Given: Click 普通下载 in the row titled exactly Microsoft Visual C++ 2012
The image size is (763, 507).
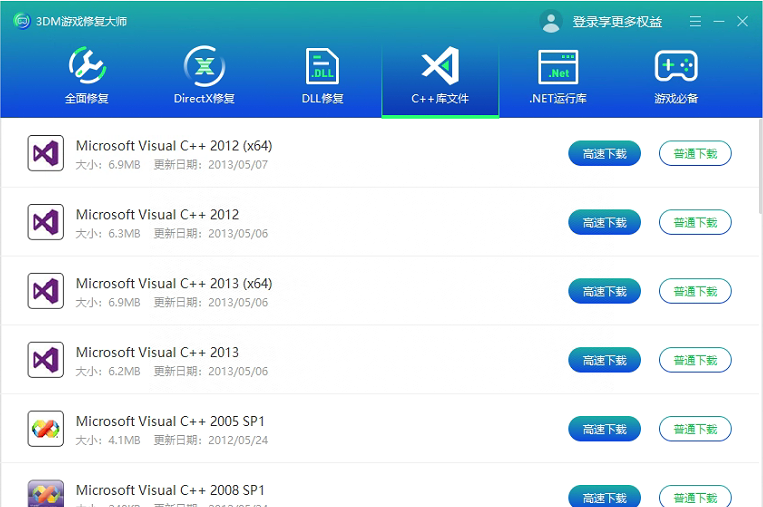Looking at the screenshot, I should 695,222.
